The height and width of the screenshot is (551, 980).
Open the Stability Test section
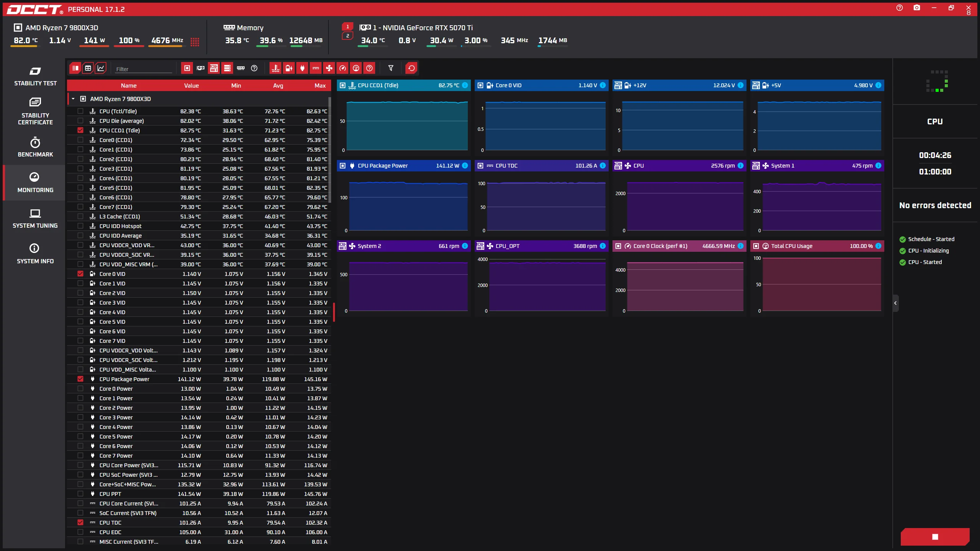pos(35,77)
